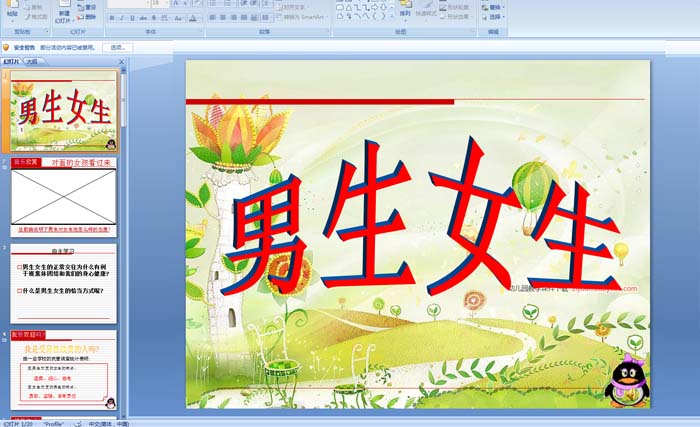Image resolution: width=700 pixels, height=427 pixels.
Task: Open the Clipboard pane launcher
Action: (46, 32)
